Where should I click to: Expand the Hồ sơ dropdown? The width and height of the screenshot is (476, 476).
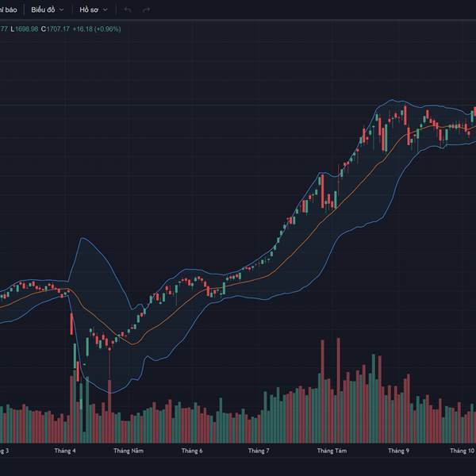(93, 10)
